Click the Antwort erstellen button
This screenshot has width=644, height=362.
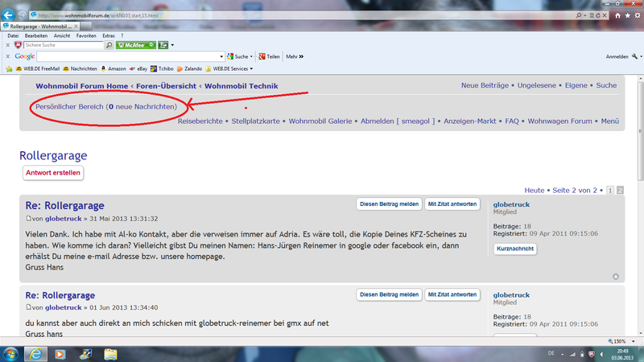pyautogui.click(x=53, y=172)
